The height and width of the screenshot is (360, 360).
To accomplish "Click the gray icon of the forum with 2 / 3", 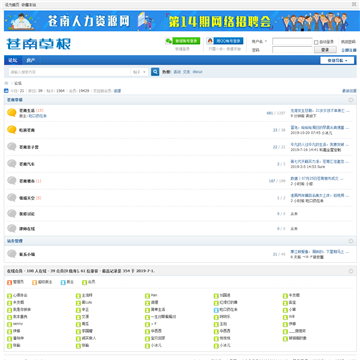I will (12, 164).
